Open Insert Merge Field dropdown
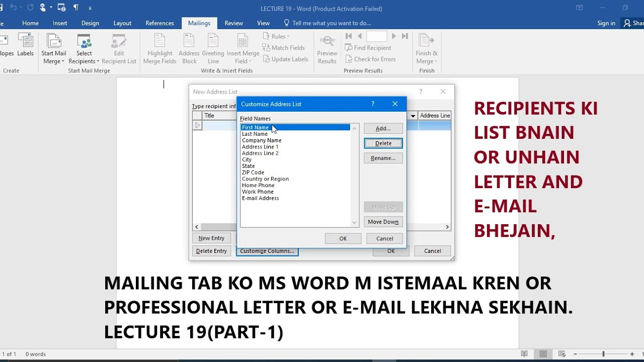This screenshot has width=644, height=362. pyautogui.click(x=243, y=49)
